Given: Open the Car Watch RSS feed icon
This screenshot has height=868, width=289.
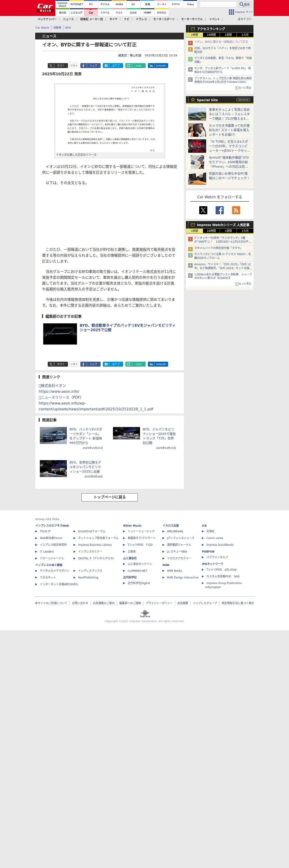Looking at the screenshot, I should point(236,210).
